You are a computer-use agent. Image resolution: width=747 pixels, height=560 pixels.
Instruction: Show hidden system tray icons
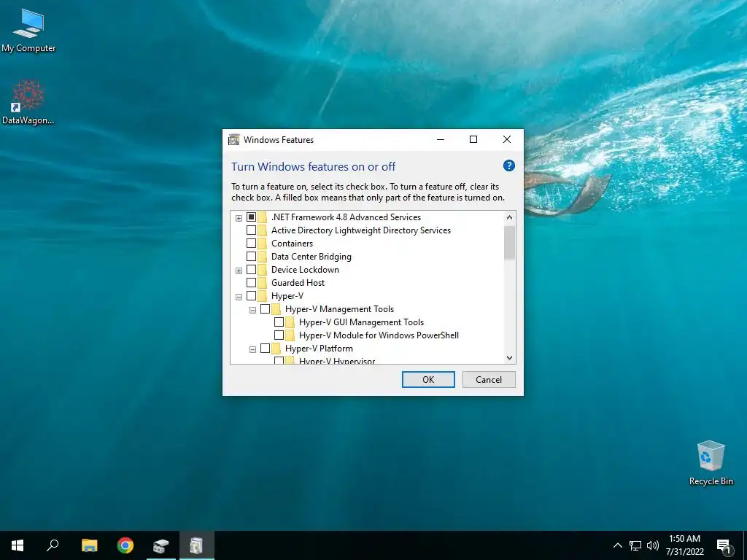(617, 545)
